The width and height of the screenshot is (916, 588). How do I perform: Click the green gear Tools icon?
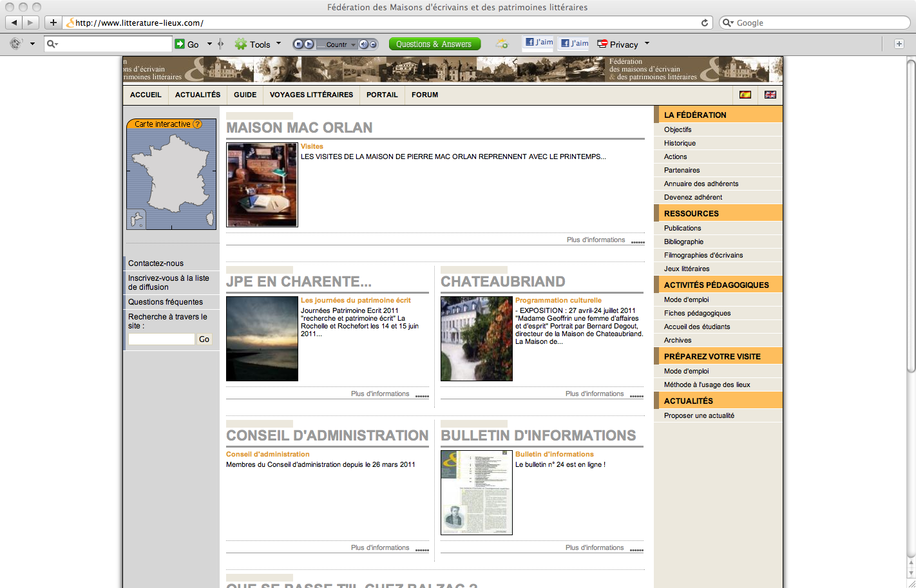click(241, 44)
